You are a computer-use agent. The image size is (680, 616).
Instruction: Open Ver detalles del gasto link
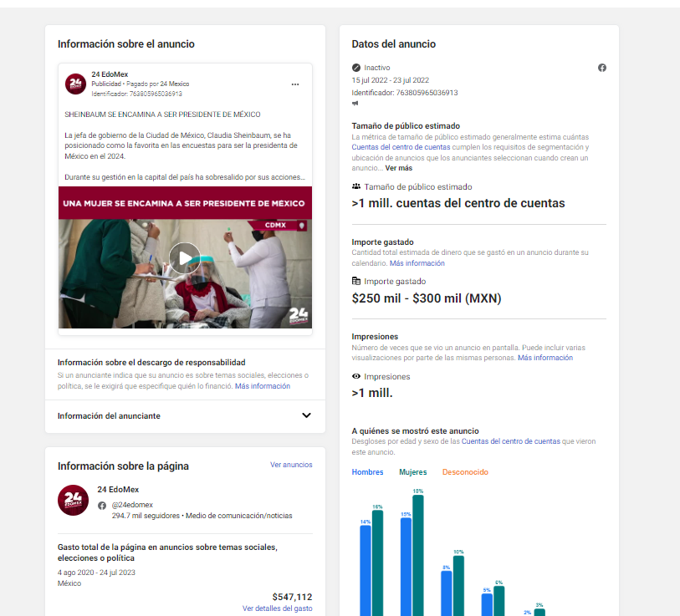click(x=277, y=608)
